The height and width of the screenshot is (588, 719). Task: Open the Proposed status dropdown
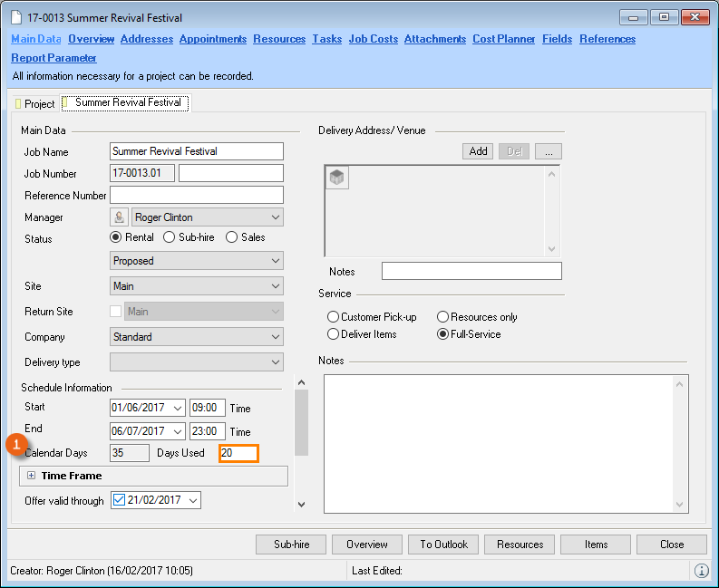(275, 261)
